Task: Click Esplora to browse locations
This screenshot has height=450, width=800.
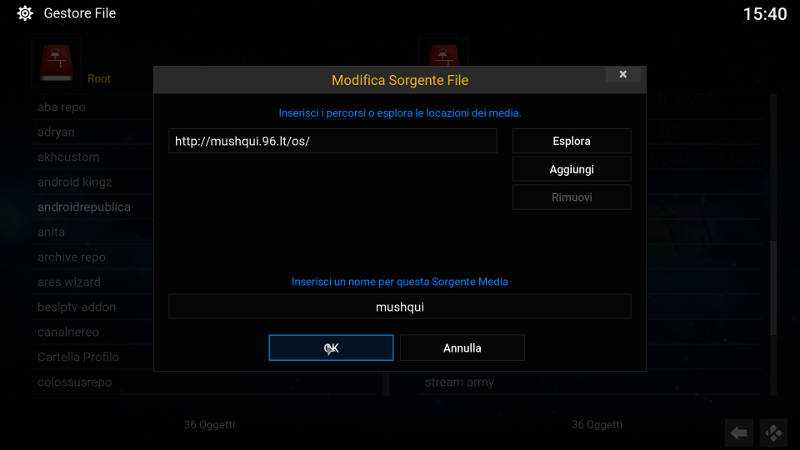Action: [571, 141]
